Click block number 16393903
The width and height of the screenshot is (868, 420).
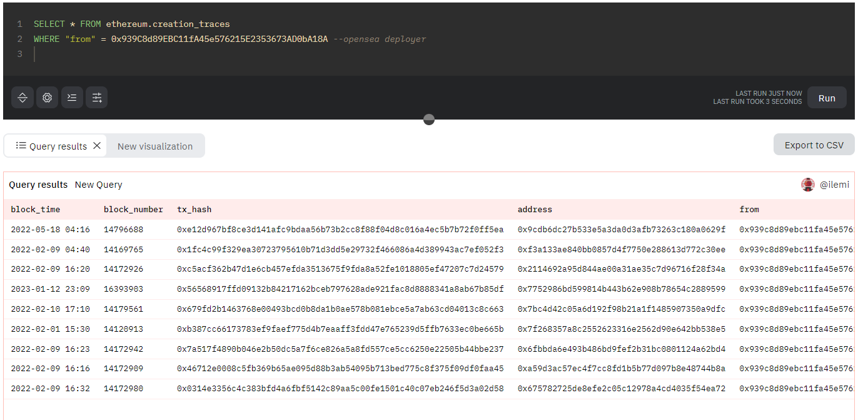click(x=123, y=289)
